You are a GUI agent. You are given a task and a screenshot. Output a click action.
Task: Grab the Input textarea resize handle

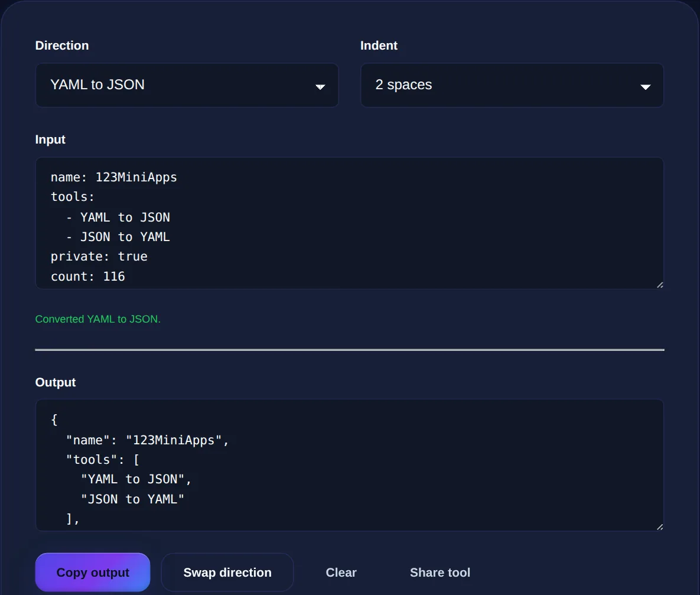pyautogui.click(x=660, y=285)
